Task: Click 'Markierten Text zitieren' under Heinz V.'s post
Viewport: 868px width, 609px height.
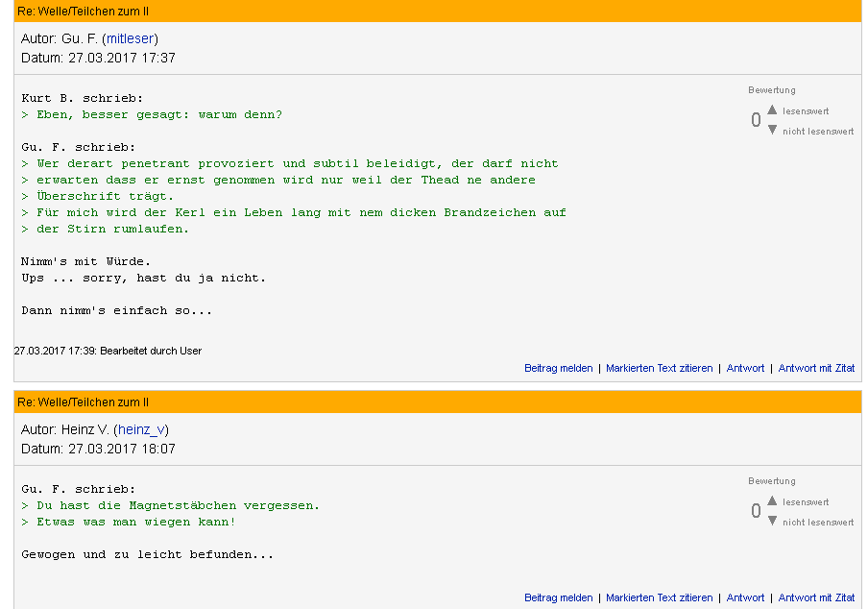Action: coord(660,597)
